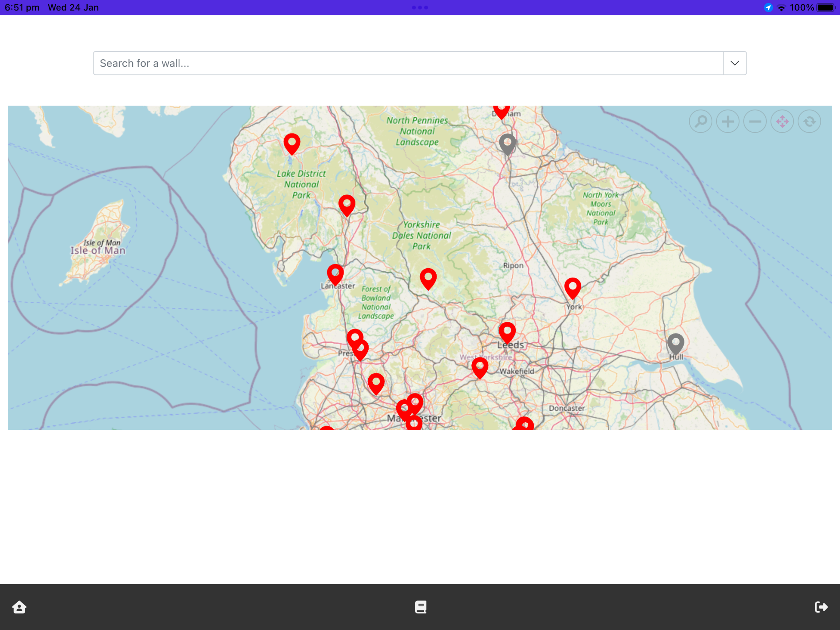Zoom in with the plus button

point(727,122)
